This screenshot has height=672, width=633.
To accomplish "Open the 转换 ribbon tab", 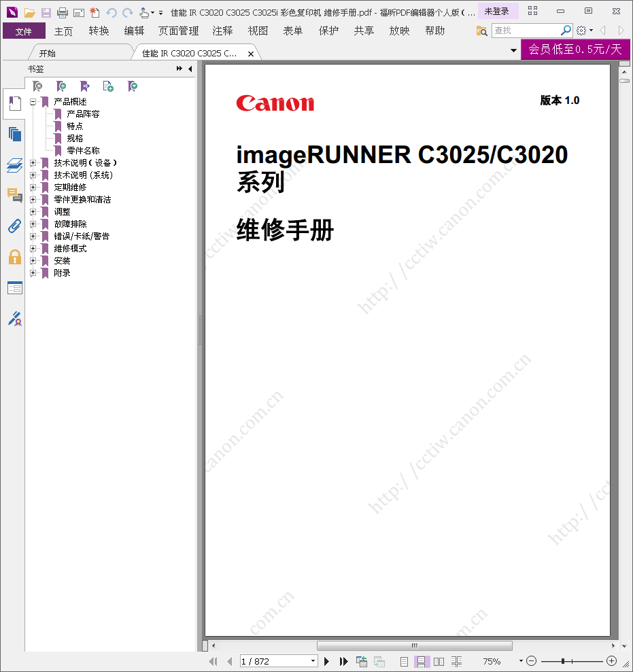I will pyautogui.click(x=99, y=31).
